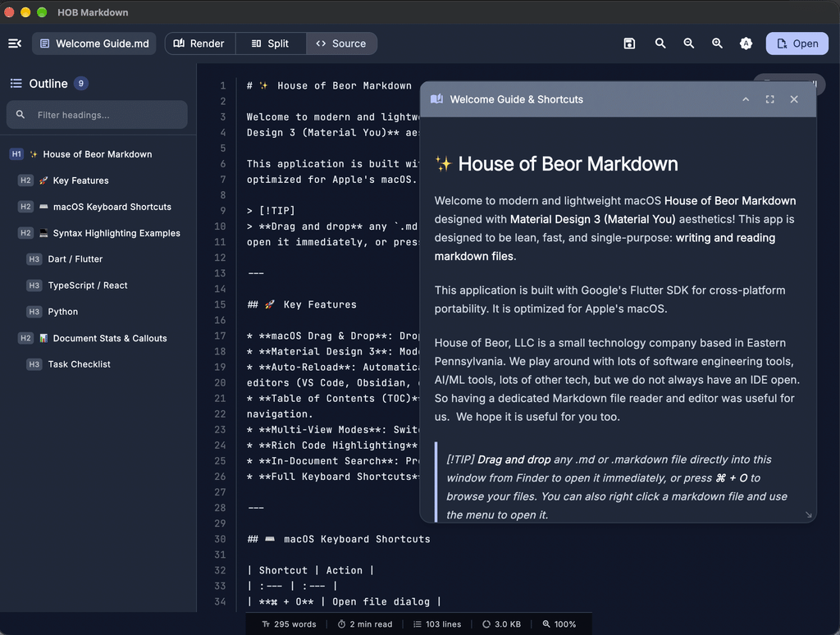840x635 pixels.
Task: Close the Welcome Guide & Shortcuts panel
Action: pyautogui.click(x=794, y=99)
